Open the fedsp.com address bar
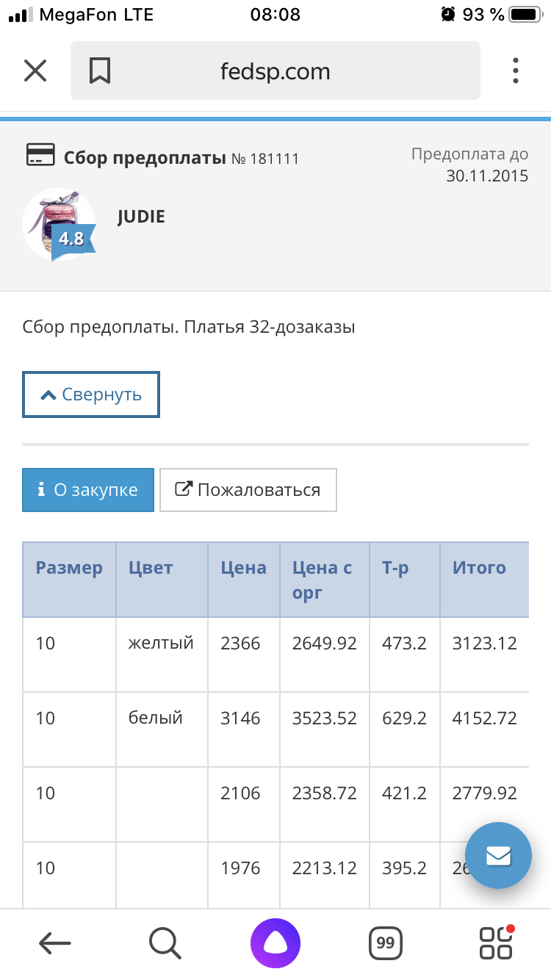Viewport: 551px width, 980px height. [275, 71]
